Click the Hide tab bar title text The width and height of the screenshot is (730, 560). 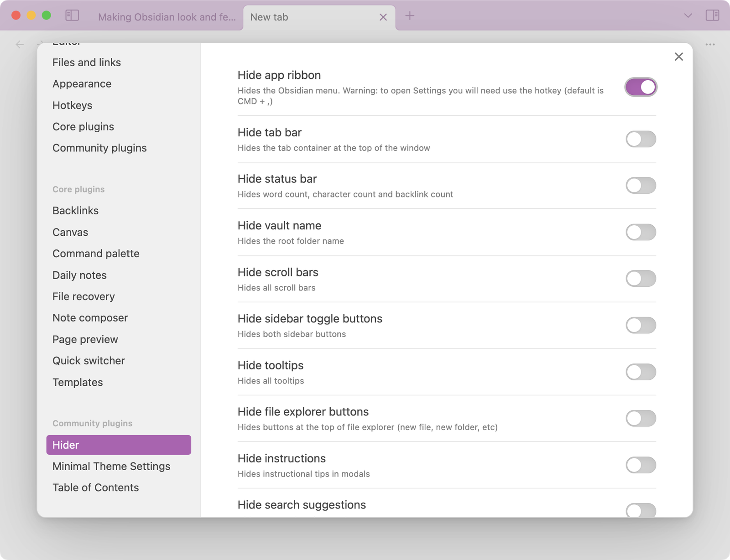point(270,133)
